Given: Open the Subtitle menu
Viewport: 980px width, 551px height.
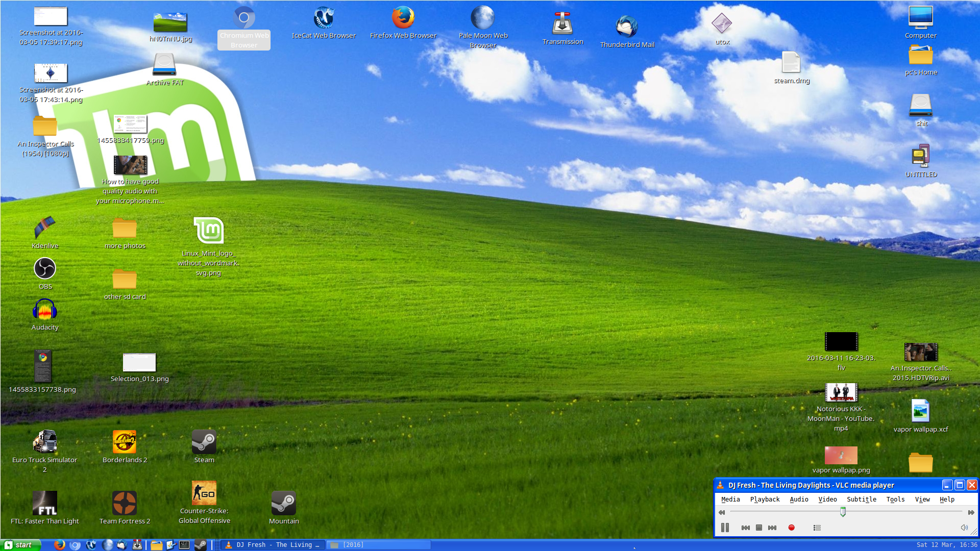Looking at the screenshot, I should click(x=861, y=499).
